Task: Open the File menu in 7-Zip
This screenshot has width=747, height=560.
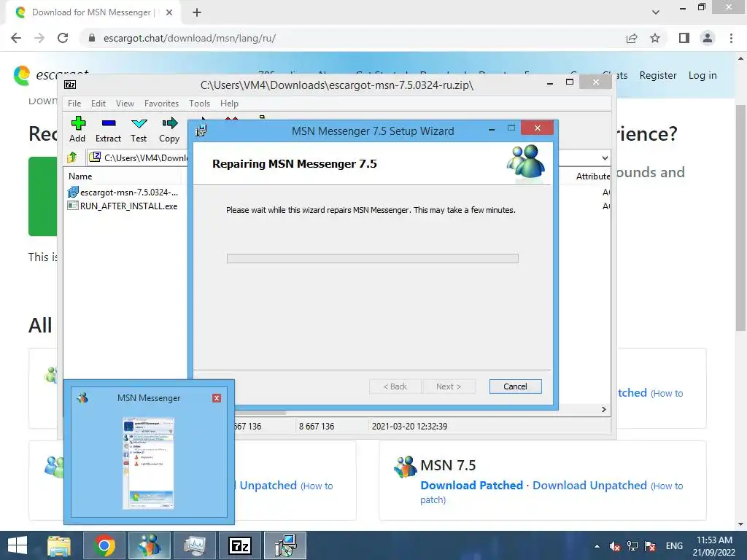Action: (74, 104)
